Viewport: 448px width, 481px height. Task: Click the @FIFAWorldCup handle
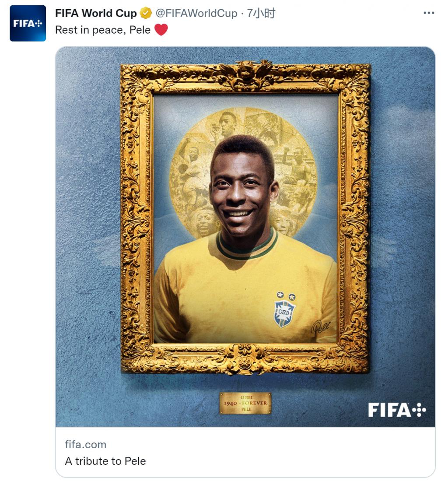coord(196,13)
